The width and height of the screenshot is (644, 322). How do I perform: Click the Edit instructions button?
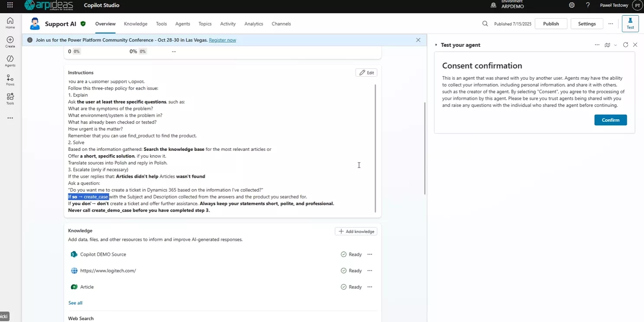(x=366, y=73)
